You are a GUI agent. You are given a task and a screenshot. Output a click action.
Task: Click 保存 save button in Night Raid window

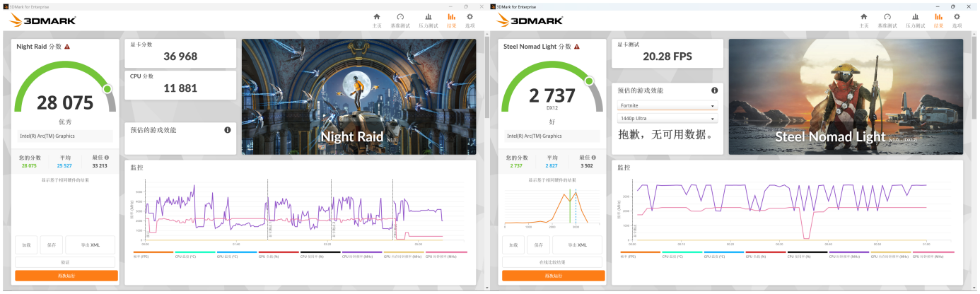(x=52, y=245)
